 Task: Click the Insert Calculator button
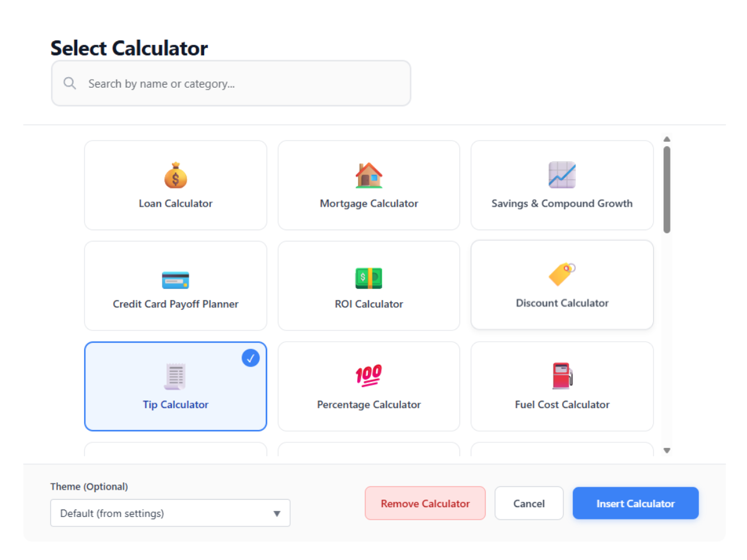[x=636, y=503]
